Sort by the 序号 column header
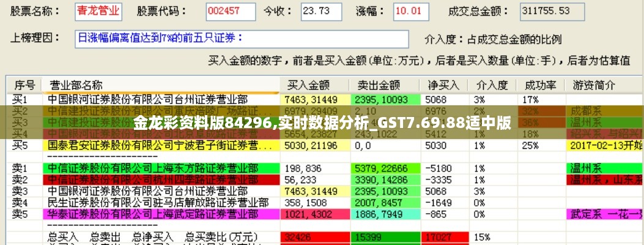The image size is (644, 245). [x=24, y=85]
